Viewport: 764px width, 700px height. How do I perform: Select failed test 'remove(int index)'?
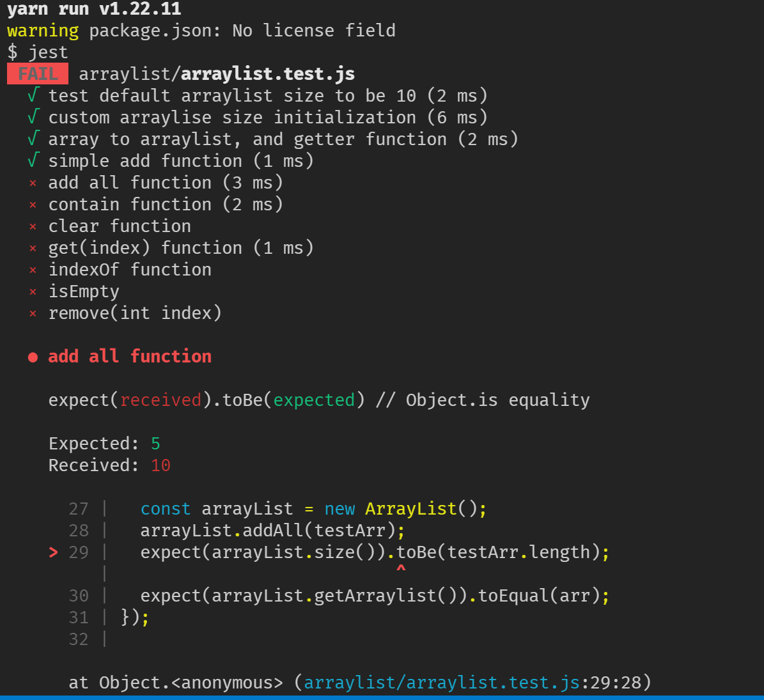(125, 313)
